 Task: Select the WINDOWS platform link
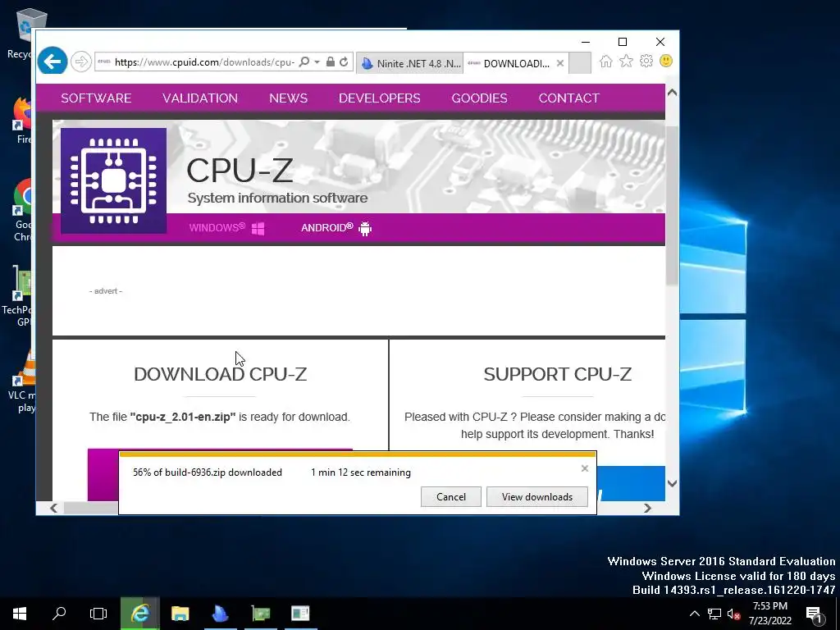pos(226,228)
